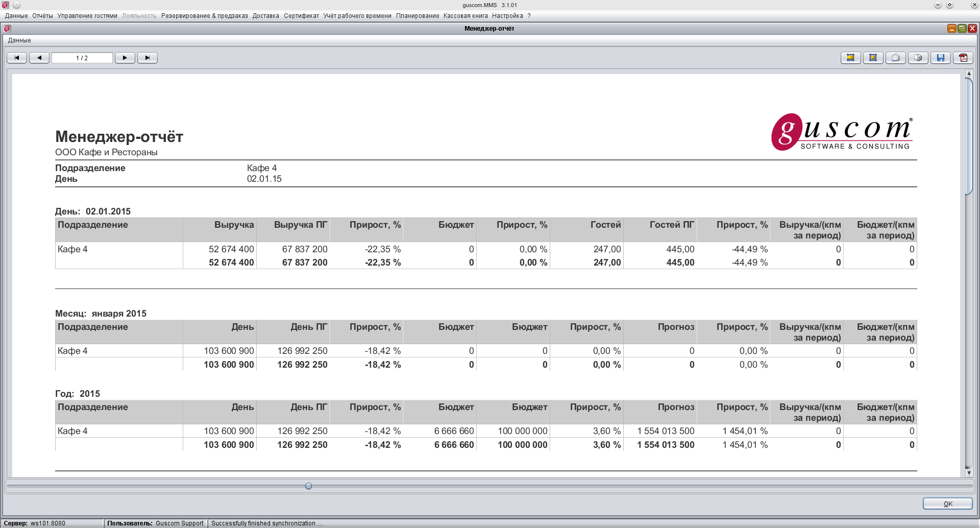
Task: Go to the previous report page
Action: (x=39, y=58)
